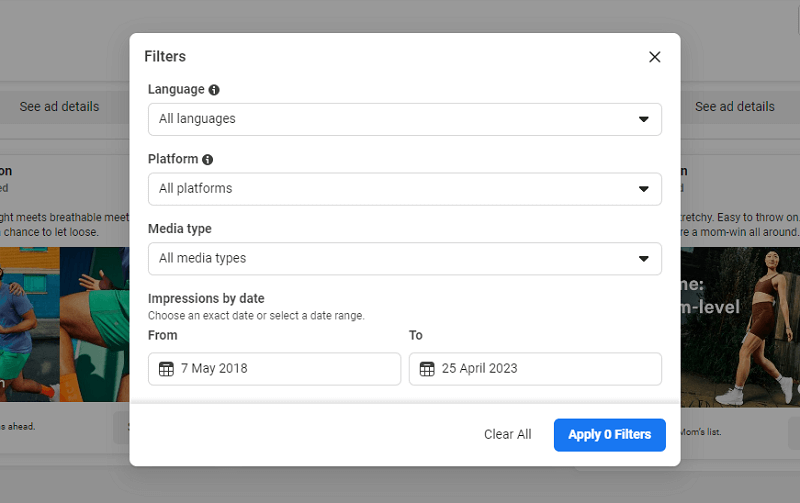
Task: Open the All platforms dropdown
Action: pos(405,189)
